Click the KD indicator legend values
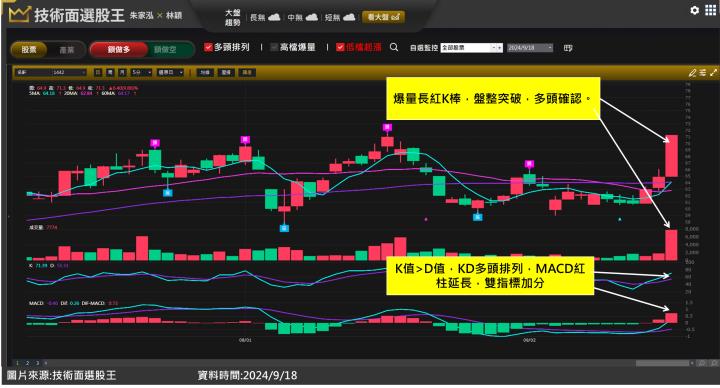The width and height of the screenshot is (720, 388). 48,265
